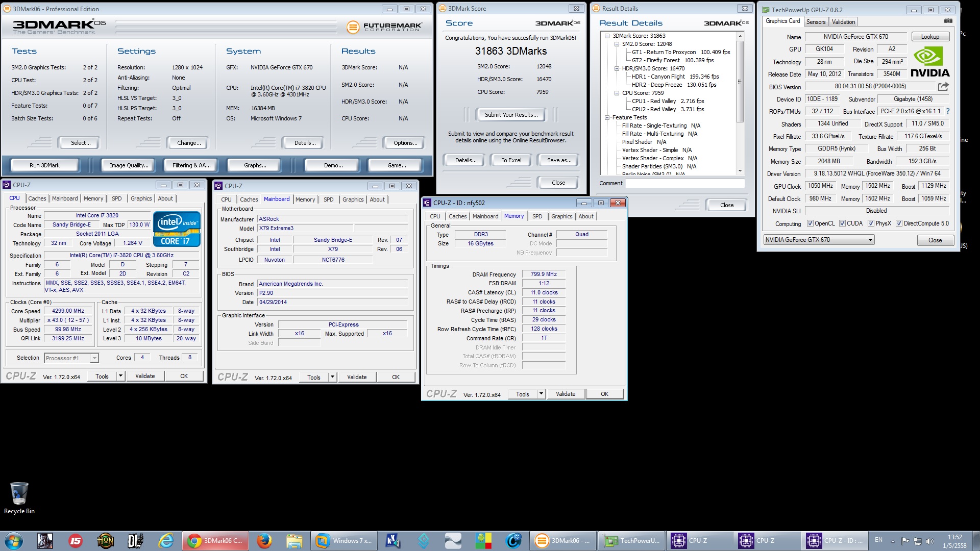Click the GPU-Z screenshot camera icon
Screen dimensions: 980x551
948,21
